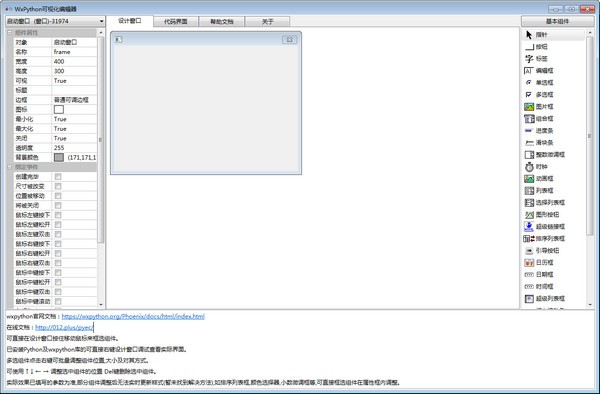Click the 基本组件 category button

[558, 21]
